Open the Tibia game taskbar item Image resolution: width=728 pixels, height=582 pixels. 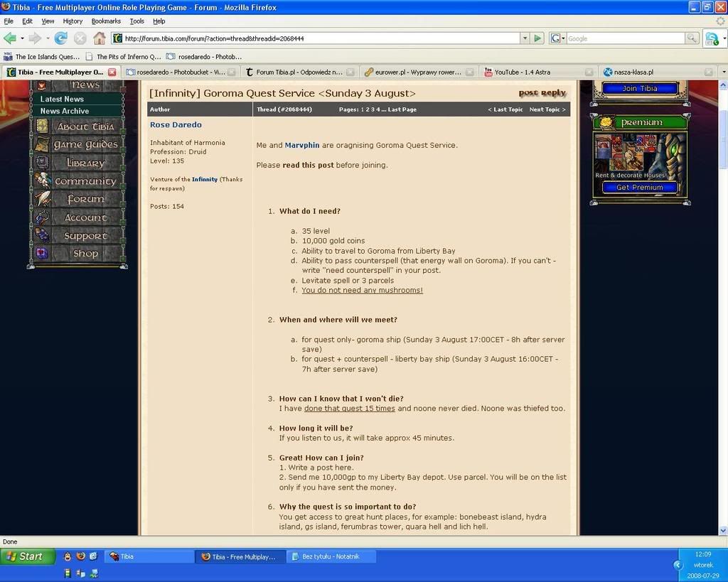coord(149,556)
